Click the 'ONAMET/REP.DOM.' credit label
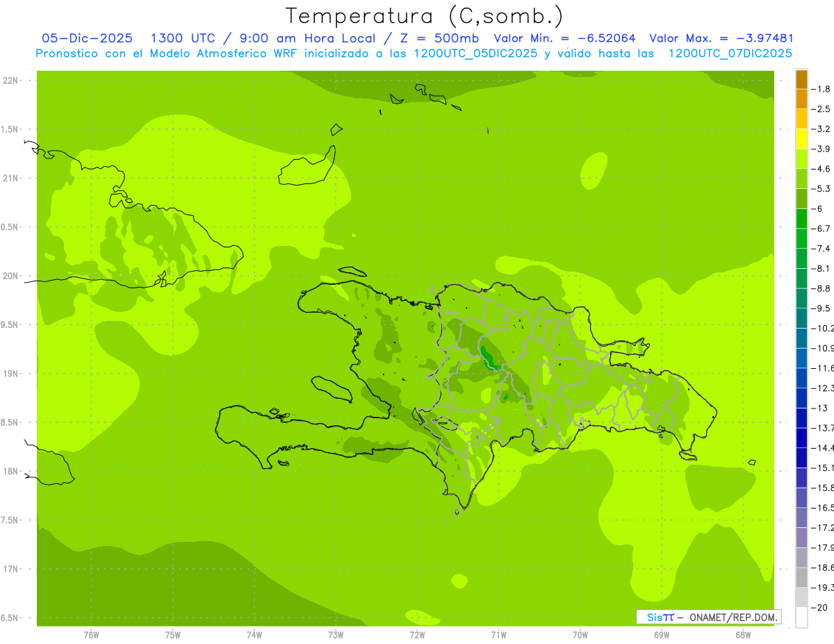Image resolution: width=834 pixels, height=644 pixels. click(734, 617)
